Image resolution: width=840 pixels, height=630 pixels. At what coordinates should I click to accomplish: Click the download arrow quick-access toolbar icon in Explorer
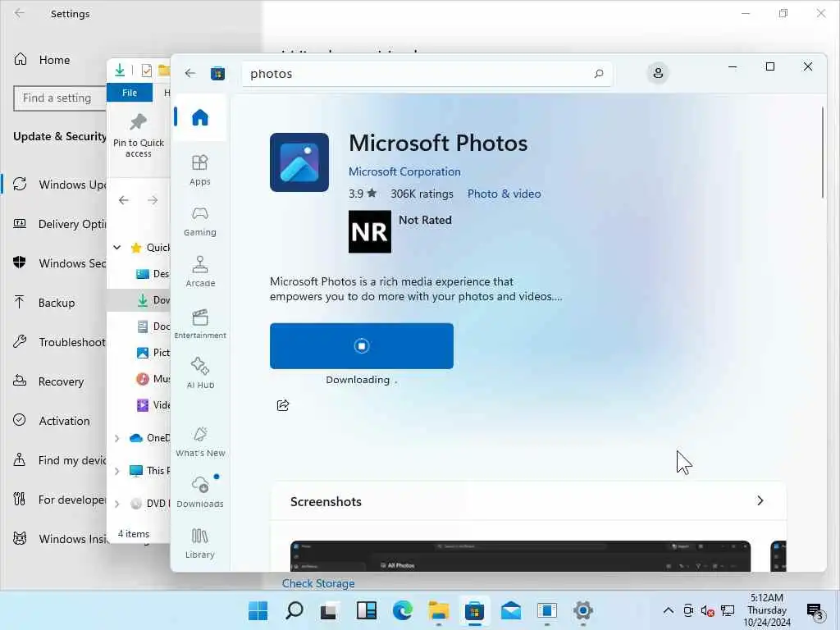[x=120, y=70]
